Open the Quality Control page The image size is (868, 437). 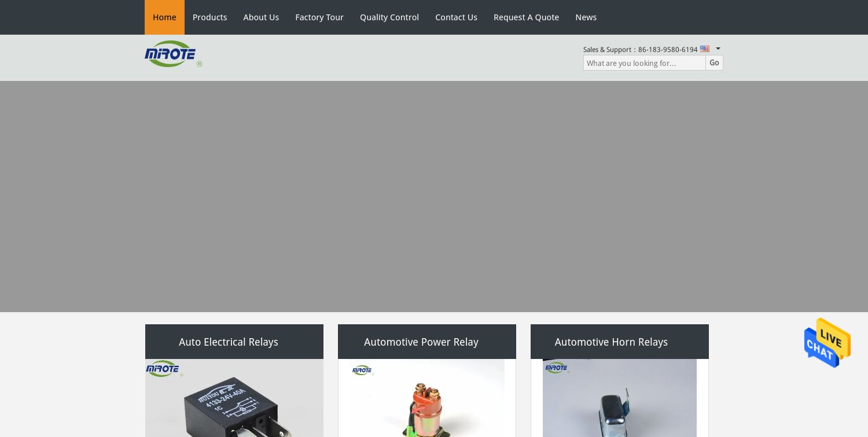[389, 17]
